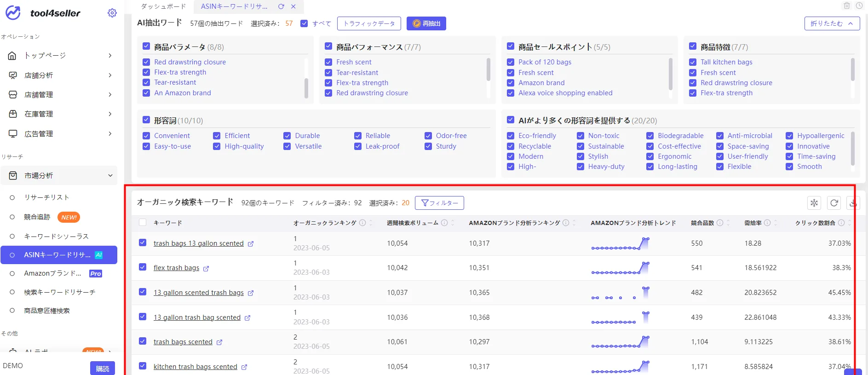Click the 在庫管理 box icon

click(x=12, y=114)
